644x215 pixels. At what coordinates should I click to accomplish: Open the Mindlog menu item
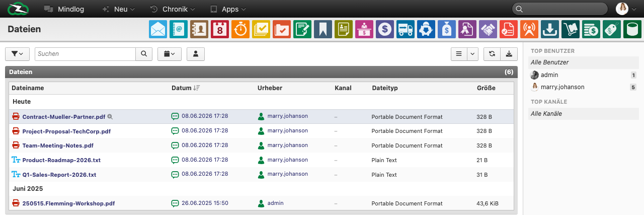[x=64, y=9]
